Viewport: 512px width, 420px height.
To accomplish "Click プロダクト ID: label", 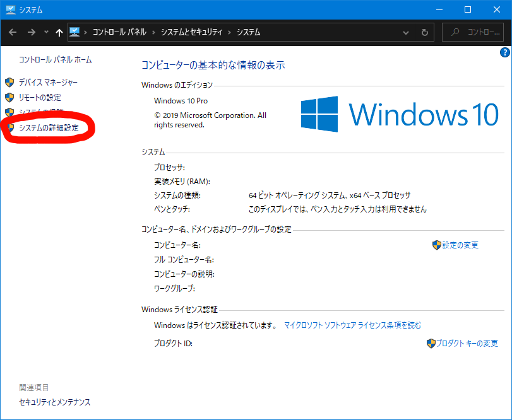I will [x=174, y=343].
